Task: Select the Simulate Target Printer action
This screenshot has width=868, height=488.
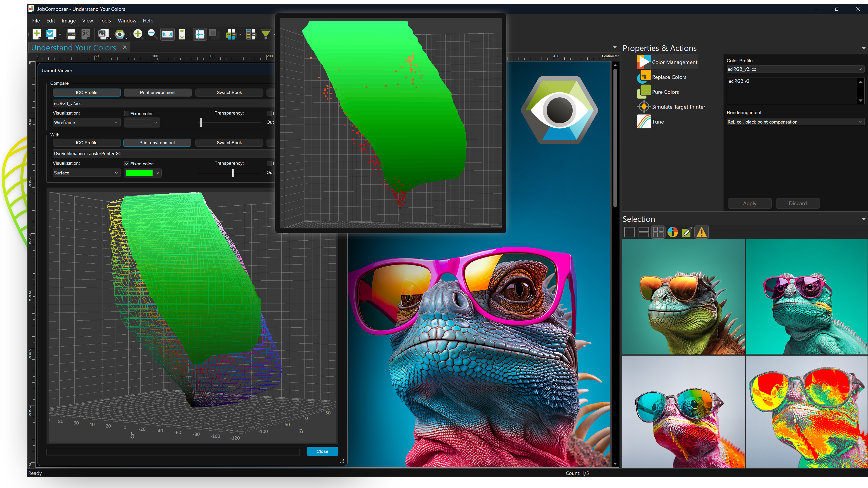Action: pyautogui.click(x=678, y=107)
